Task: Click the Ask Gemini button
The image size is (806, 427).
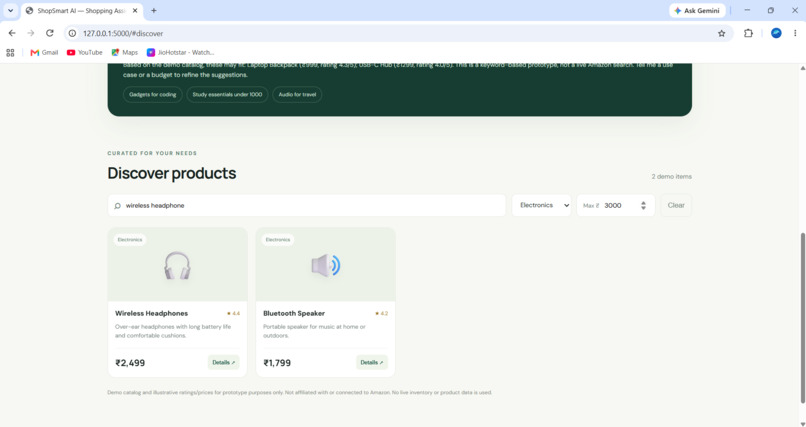Action: point(697,10)
